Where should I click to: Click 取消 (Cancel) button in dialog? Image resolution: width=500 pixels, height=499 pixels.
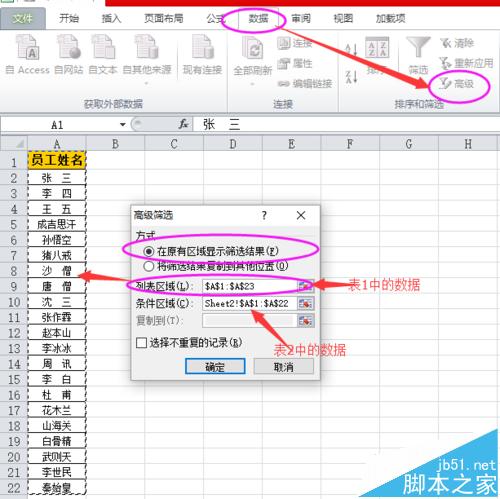tap(284, 367)
